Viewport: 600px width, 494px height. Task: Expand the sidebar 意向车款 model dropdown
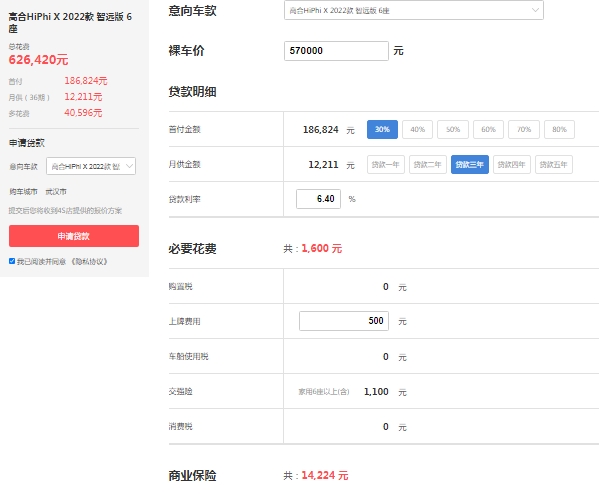pos(91,166)
